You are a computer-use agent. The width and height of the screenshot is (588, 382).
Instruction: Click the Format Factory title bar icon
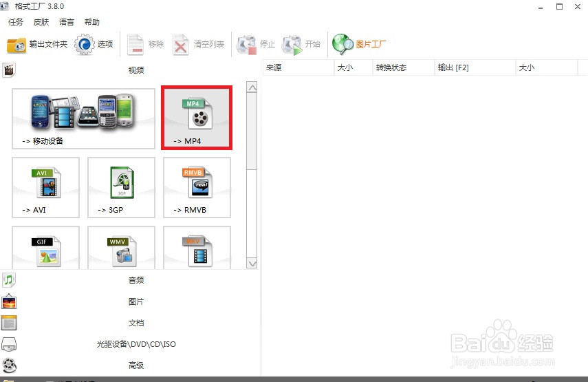click(5, 6)
